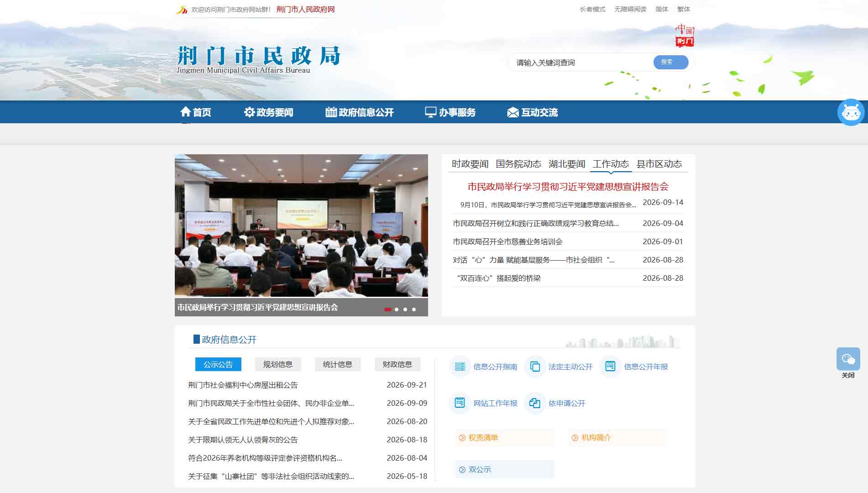Select the 规划信息 tab

coord(278,364)
